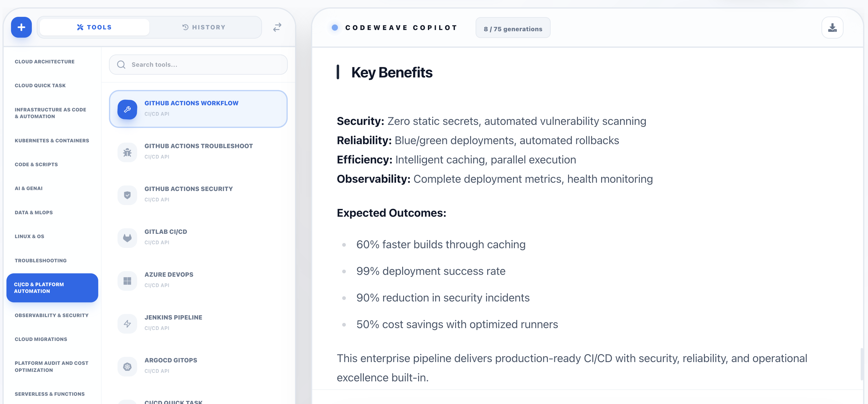This screenshot has height=404, width=868.
Task: Select Observability & Security category
Action: [x=51, y=315]
